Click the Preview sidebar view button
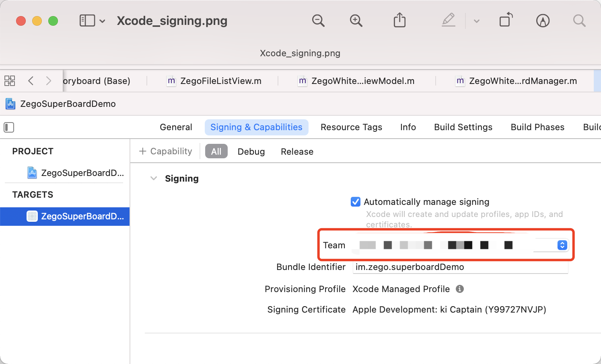The width and height of the screenshot is (601, 364). click(87, 20)
